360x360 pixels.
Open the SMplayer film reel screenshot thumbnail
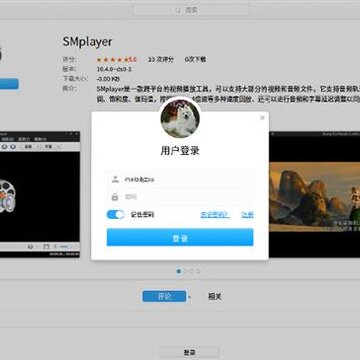point(40,194)
